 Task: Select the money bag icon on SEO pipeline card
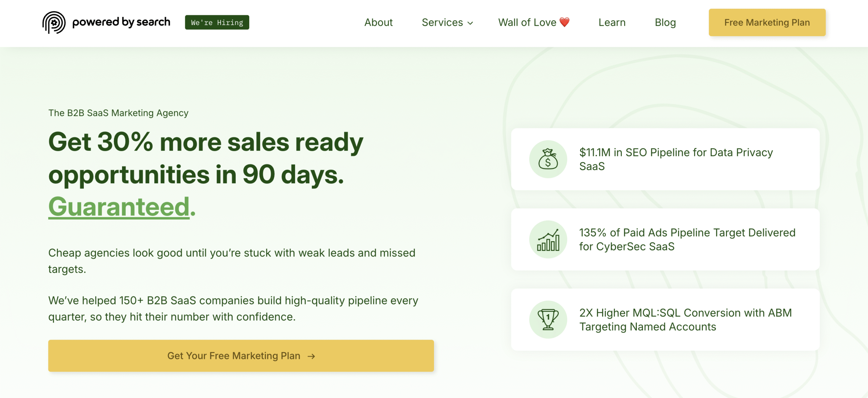click(x=548, y=159)
